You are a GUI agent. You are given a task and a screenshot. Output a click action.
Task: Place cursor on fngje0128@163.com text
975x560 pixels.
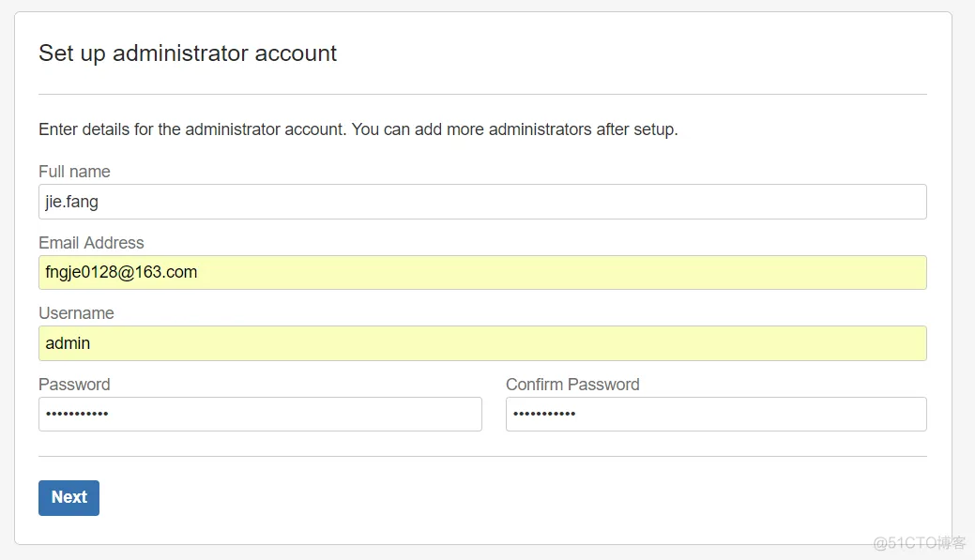click(121, 272)
